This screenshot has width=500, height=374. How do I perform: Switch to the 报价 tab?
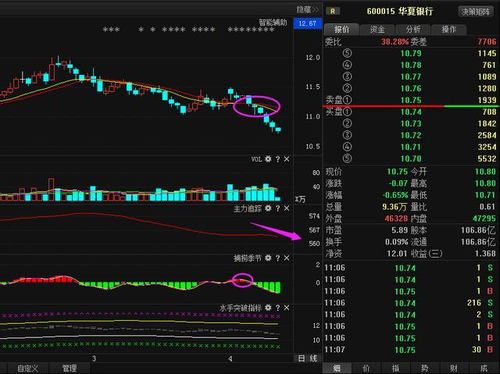click(x=342, y=29)
